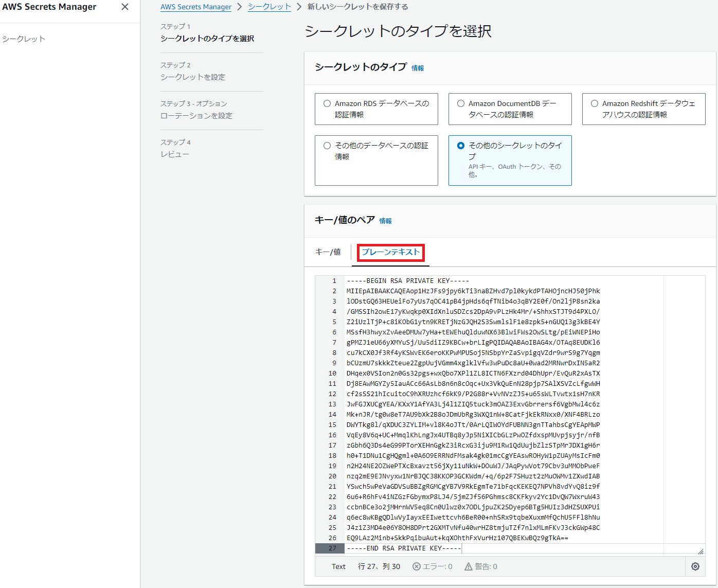This screenshot has width=718, height=588.
Task: Click the BEGIN RSA PRIVATE KEY line
Action: click(408, 281)
